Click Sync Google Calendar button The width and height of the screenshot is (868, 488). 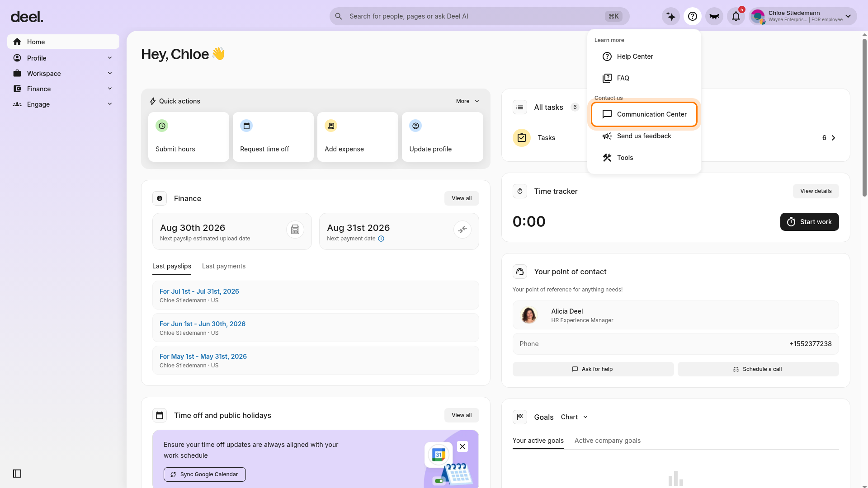(205, 474)
